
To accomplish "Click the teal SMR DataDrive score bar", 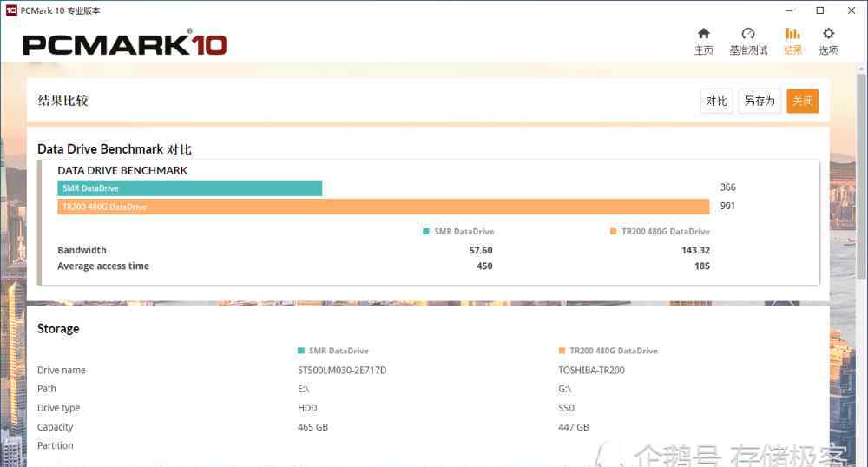I will point(189,188).
